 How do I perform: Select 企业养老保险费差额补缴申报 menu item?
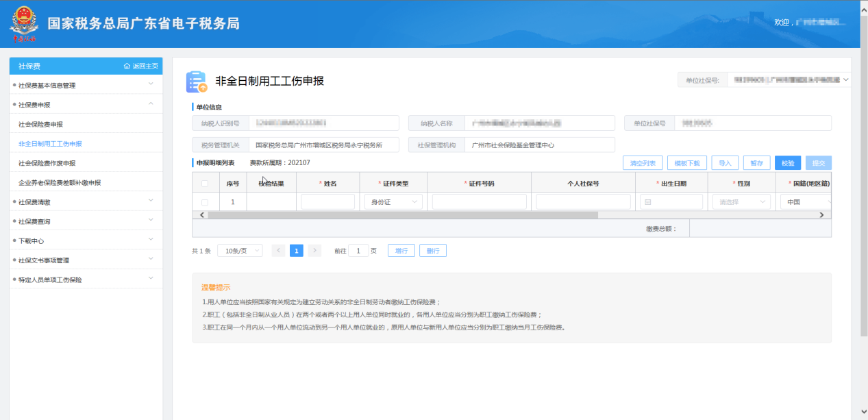[x=60, y=183]
